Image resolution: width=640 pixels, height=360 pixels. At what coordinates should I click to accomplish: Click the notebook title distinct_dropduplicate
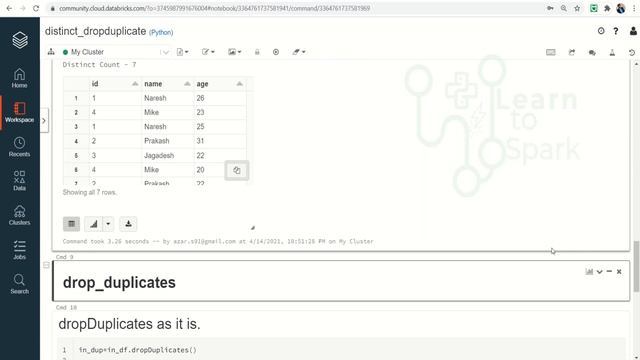coord(96,31)
